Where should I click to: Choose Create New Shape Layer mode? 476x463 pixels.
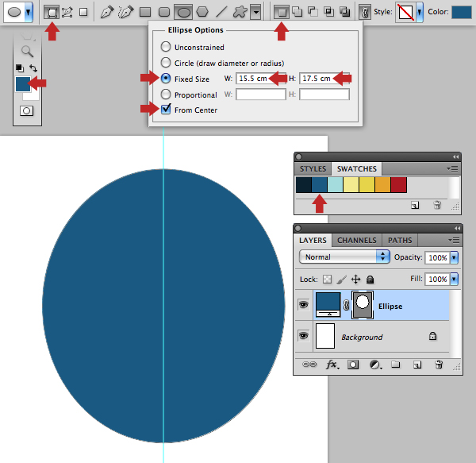point(282,12)
